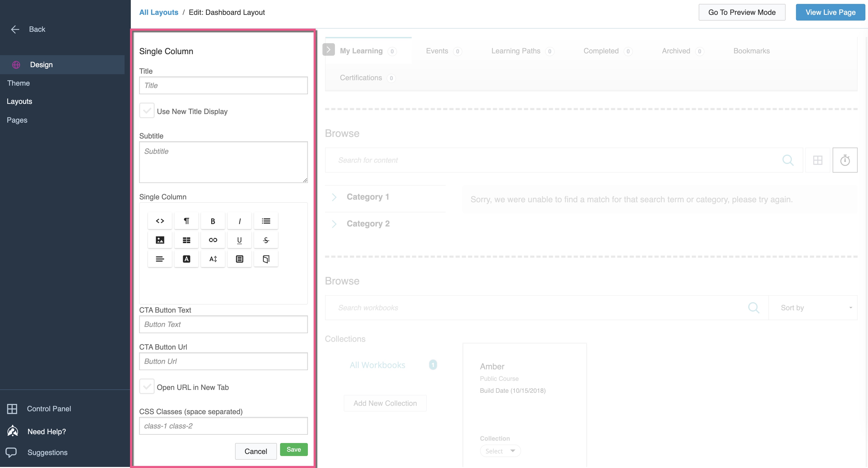868x468 pixels.
Task: Insert an image into the editor
Action: (x=160, y=240)
